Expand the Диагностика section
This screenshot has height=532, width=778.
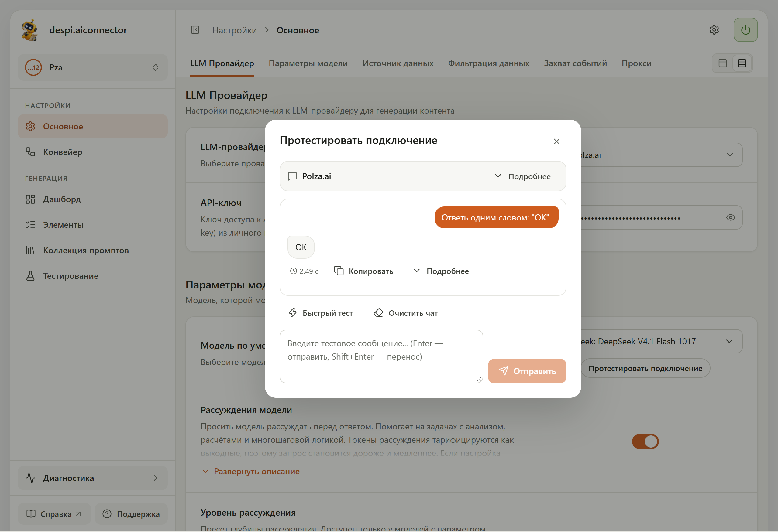click(x=93, y=478)
